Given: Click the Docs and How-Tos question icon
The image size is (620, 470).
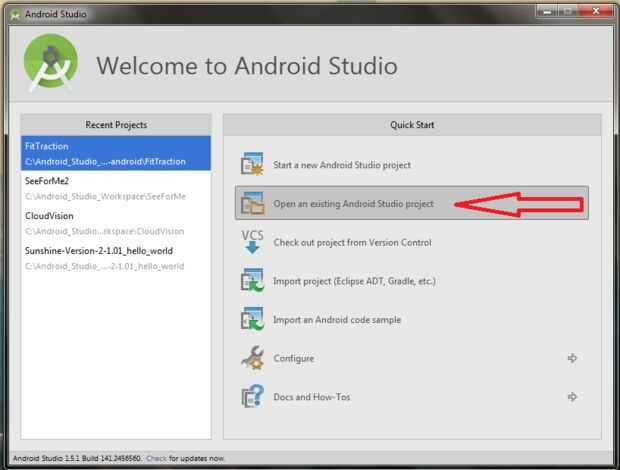Looking at the screenshot, I should pos(253,396).
